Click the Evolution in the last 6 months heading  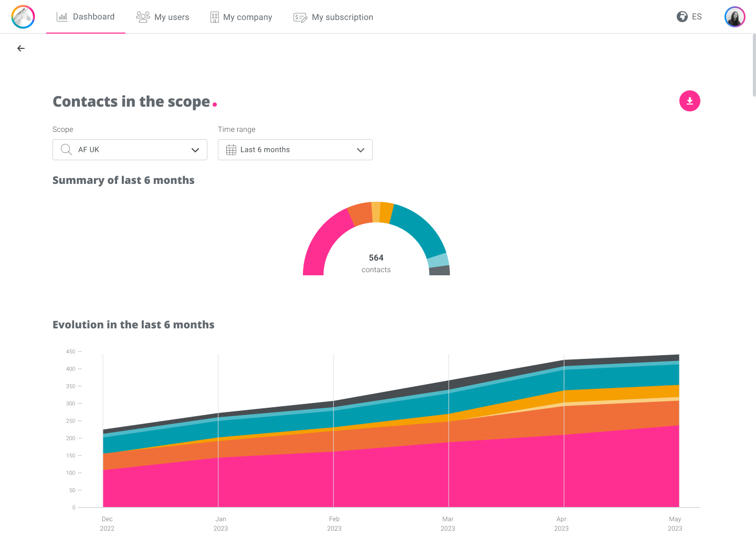133,325
